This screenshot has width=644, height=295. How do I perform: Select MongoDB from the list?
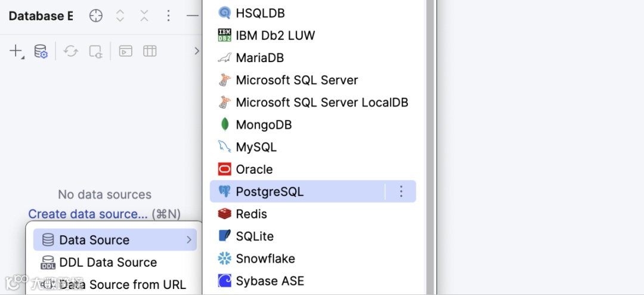(x=313, y=124)
